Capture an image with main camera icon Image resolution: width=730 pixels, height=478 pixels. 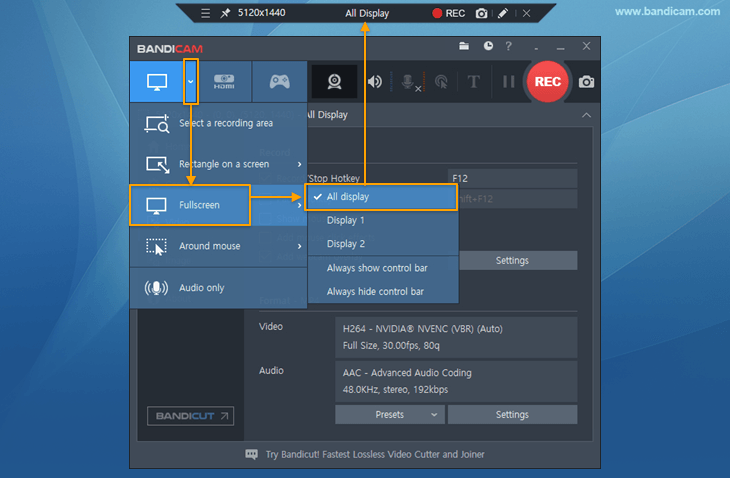586,82
